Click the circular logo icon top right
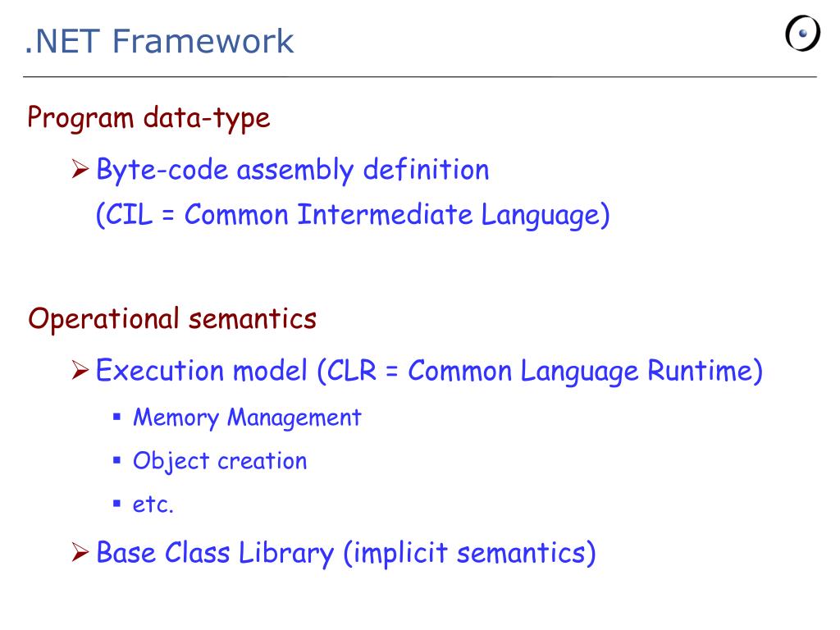The height and width of the screenshot is (630, 840). coord(802,34)
